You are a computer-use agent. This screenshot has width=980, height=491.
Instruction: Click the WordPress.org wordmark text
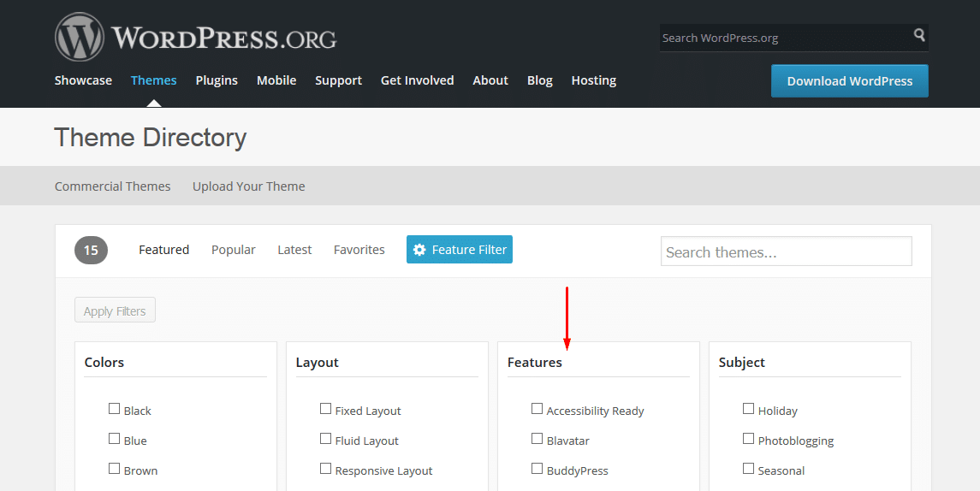click(224, 38)
